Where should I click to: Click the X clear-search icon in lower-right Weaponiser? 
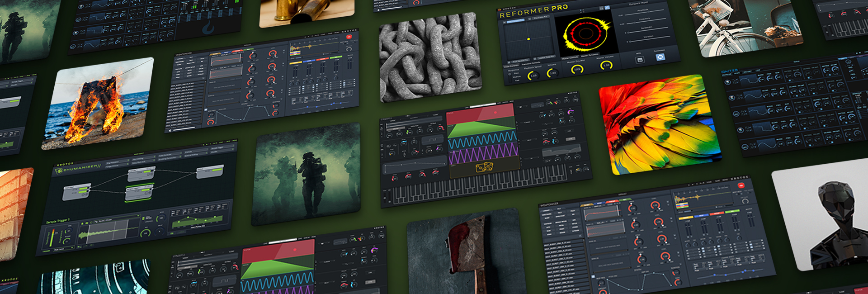pos(581,236)
